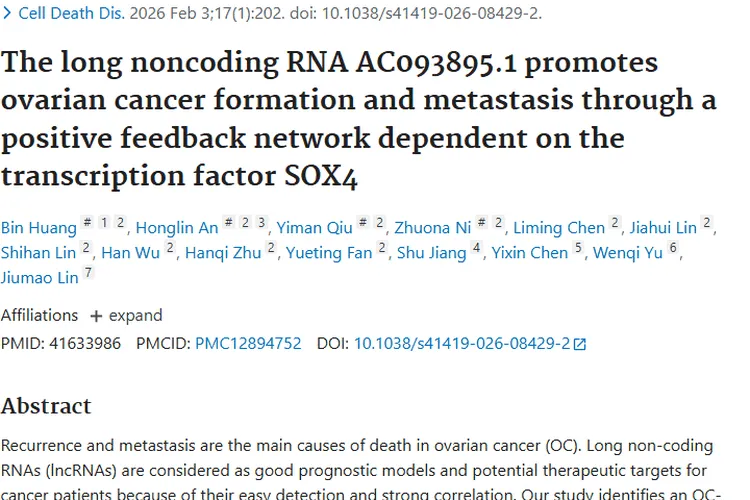Open author Wenqi Yu's link

(628, 253)
